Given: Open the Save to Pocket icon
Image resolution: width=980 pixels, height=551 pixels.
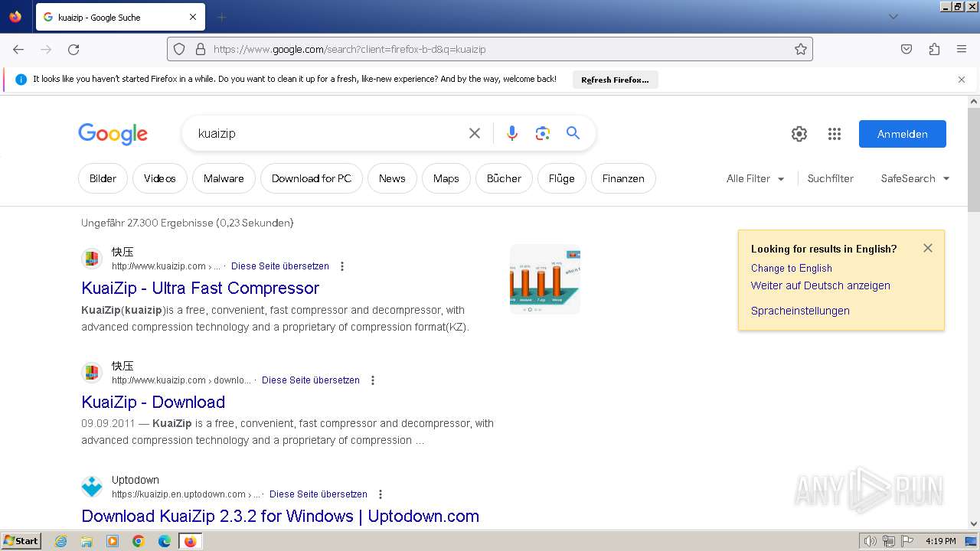Looking at the screenshot, I should click(x=906, y=49).
